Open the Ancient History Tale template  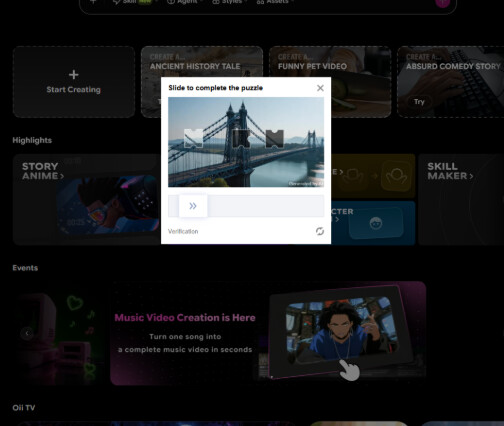[x=195, y=66]
